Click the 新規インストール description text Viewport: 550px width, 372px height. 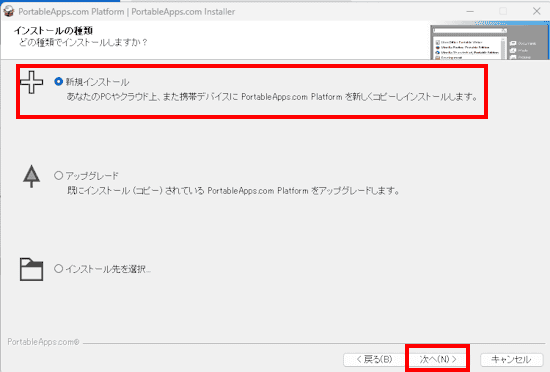tap(272, 97)
